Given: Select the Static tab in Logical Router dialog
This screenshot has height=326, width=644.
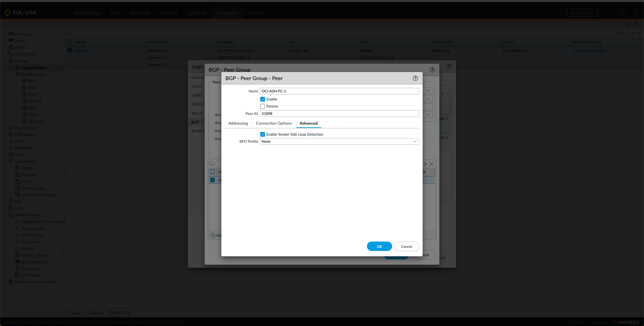Looking at the screenshot, I should [197, 86].
